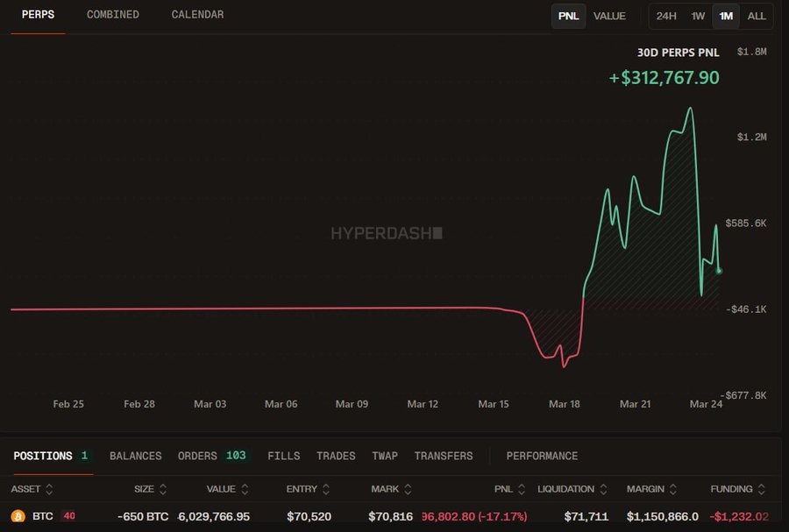Open the TRANSFERS tab

coord(444,456)
